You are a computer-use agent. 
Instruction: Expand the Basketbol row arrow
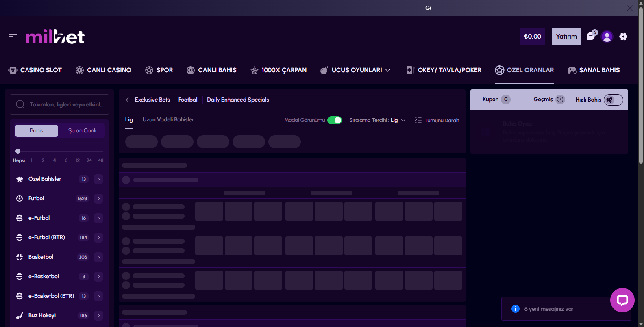[x=98, y=257]
